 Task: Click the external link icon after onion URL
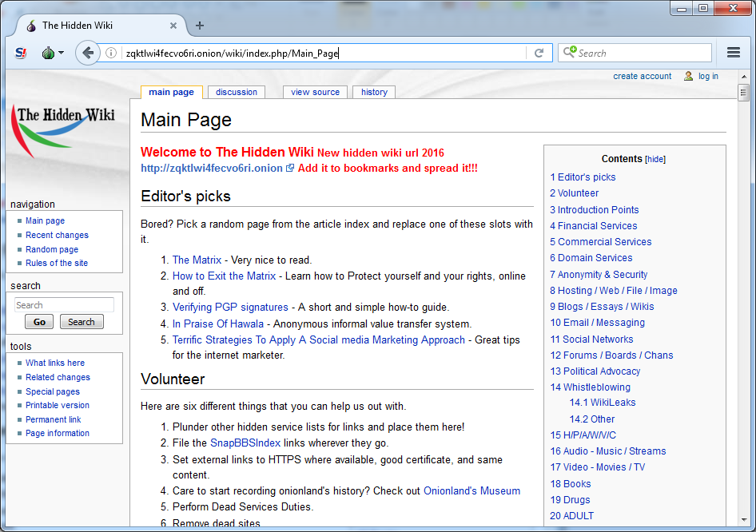tap(290, 168)
